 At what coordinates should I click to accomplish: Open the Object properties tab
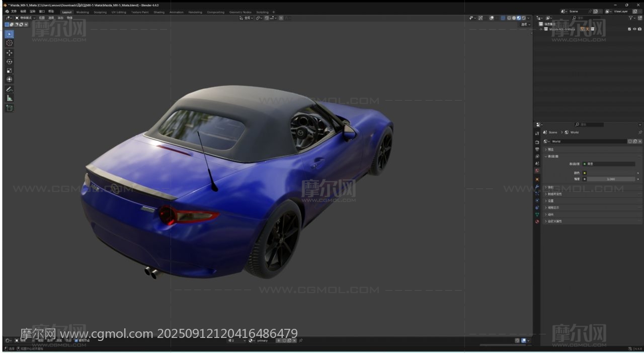(537, 180)
